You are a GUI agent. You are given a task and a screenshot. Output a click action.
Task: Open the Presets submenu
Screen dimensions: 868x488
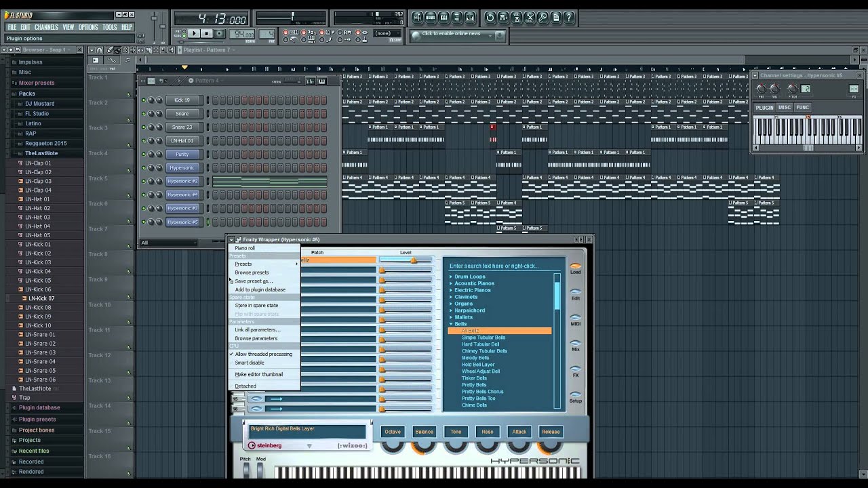tap(264, 264)
